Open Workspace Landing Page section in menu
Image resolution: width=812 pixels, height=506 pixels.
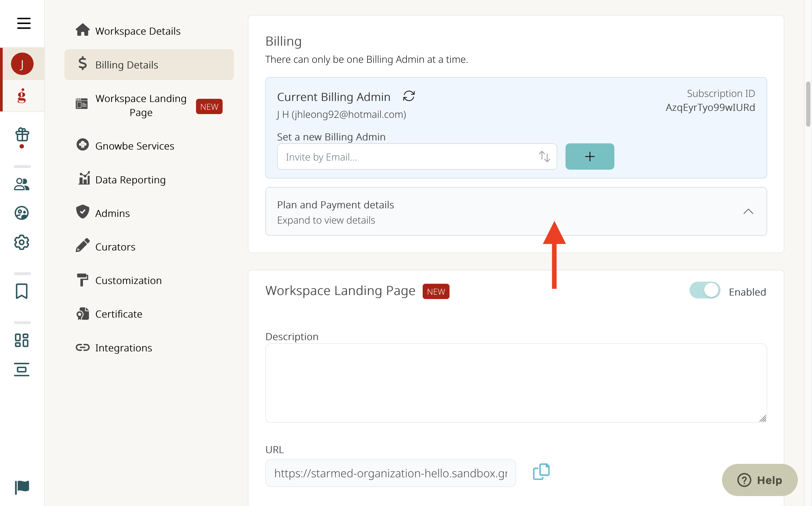pyautogui.click(x=149, y=105)
